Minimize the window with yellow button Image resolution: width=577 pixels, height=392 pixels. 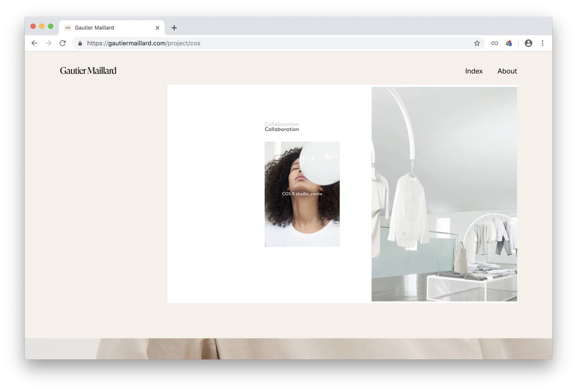point(42,27)
